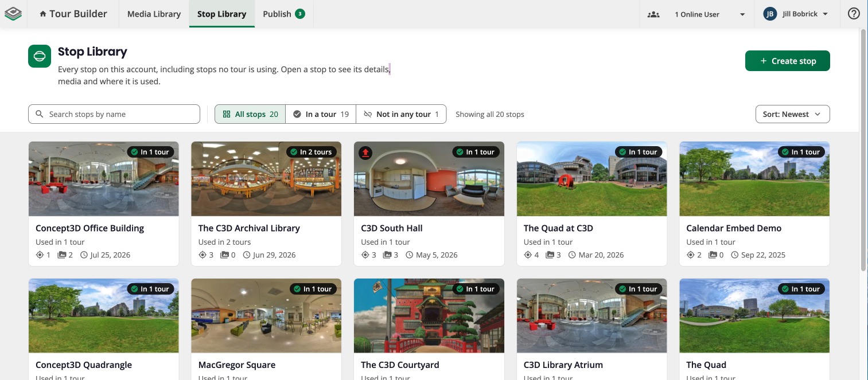Click the Jul 25, 2026 date text

[110, 255]
